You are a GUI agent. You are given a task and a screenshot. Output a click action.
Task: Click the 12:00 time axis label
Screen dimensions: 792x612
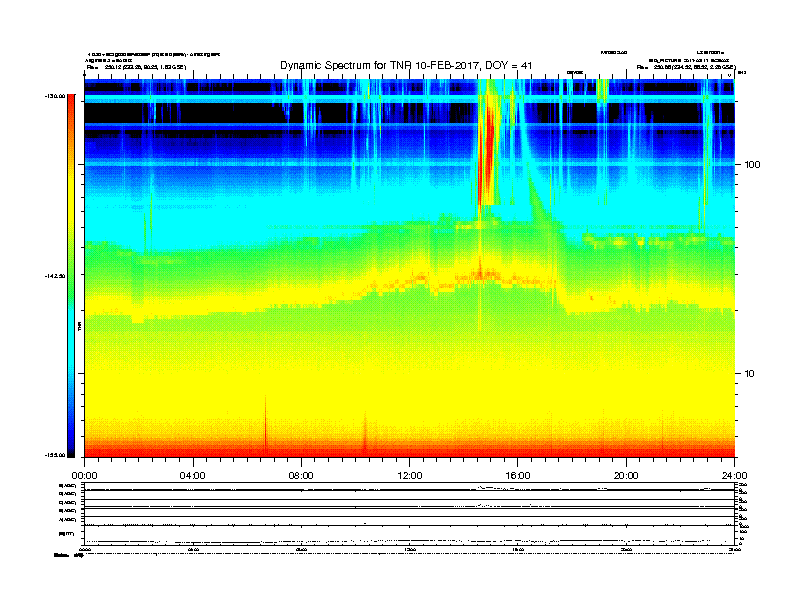pyautogui.click(x=410, y=476)
